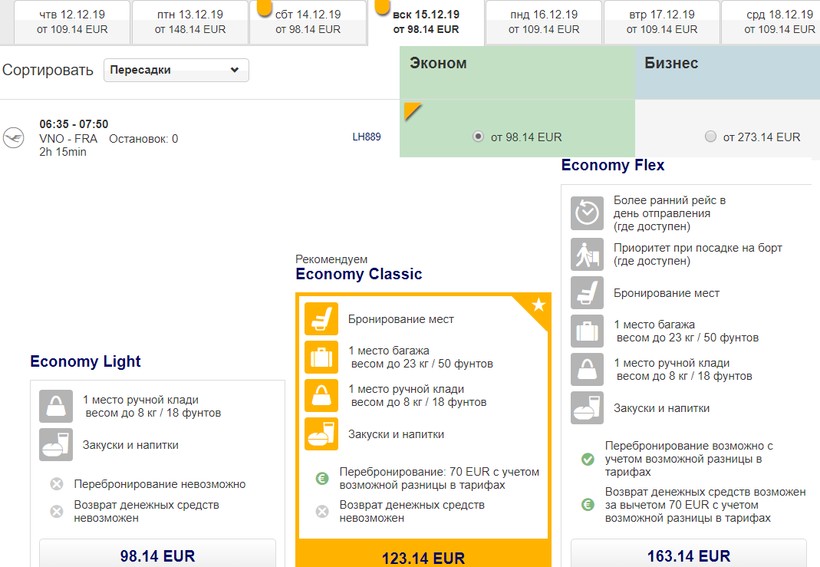820x567 pixels.
Task: Choose Economy Light fare for 98.14 EUR
Action: [157, 555]
